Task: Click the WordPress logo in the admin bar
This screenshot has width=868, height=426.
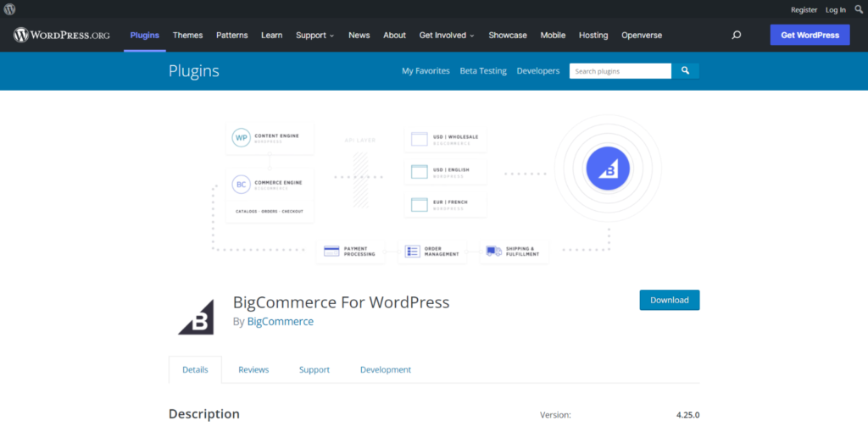Action: (x=9, y=9)
